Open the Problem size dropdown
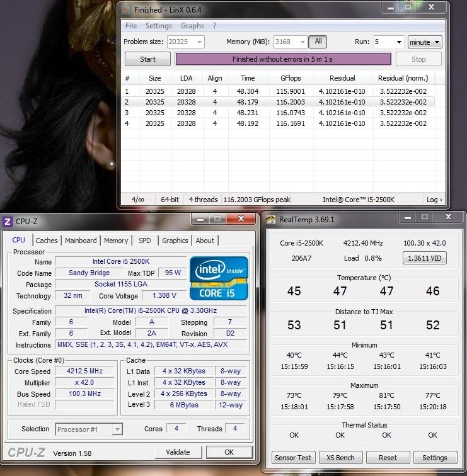Screen dimensions: 467x476 (x=199, y=42)
